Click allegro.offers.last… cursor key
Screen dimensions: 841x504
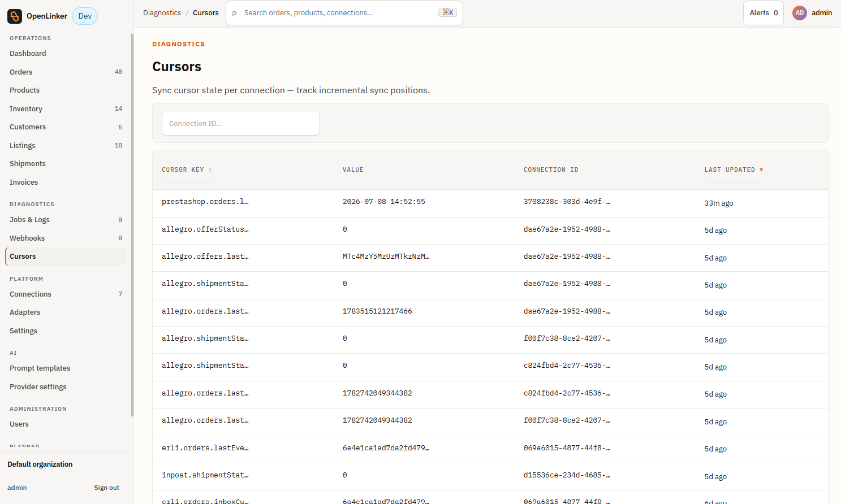click(205, 257)
